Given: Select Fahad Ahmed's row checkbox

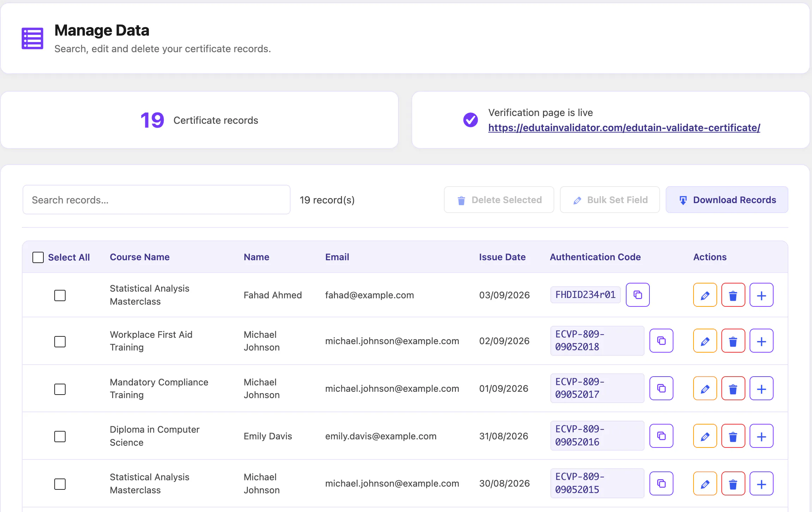Looking at the screenshot, I should (x=60, y=295).
